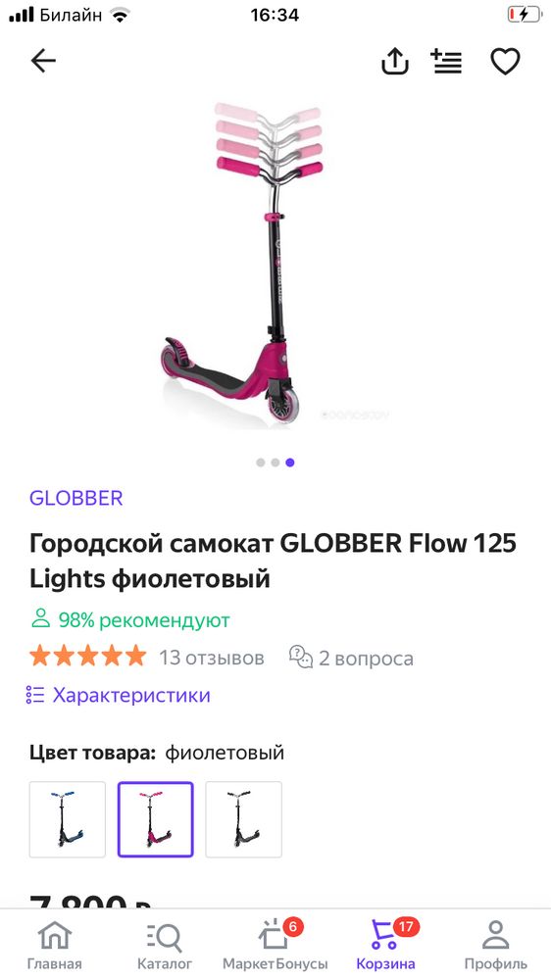
Task: Open the Каталог tab
Action: pyautogui.click(x=165, y=945)
